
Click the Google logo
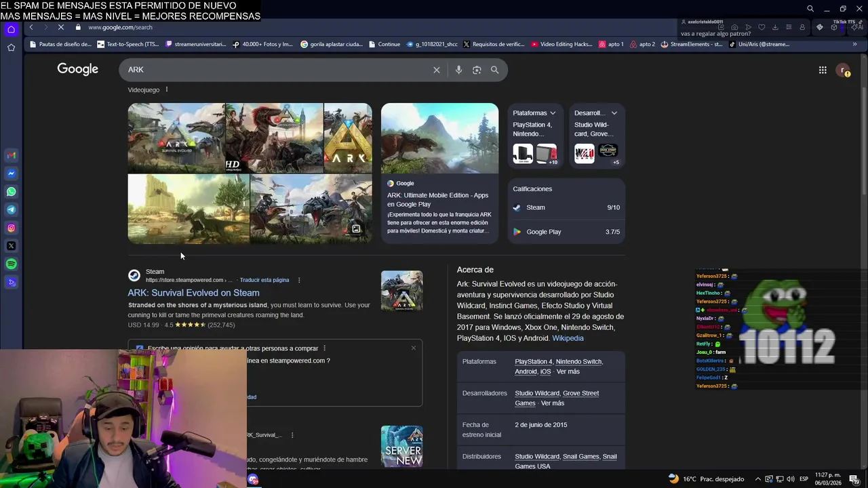(78, 69)
